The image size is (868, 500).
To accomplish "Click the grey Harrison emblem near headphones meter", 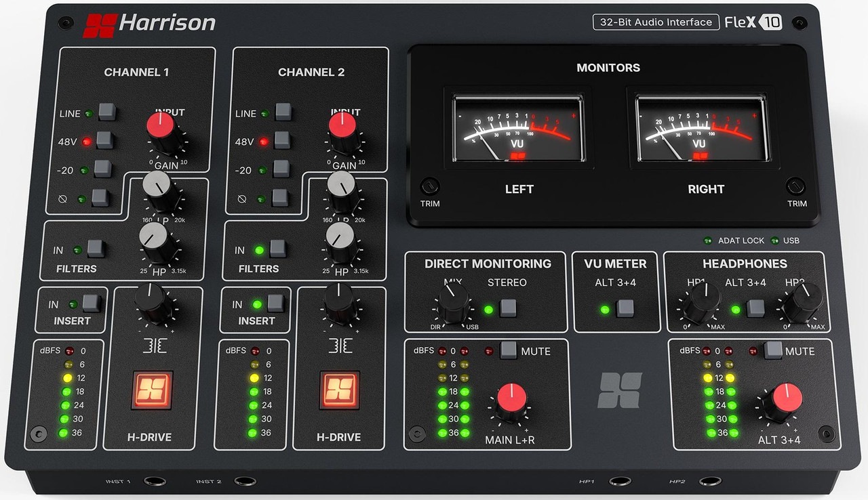I will pos(620,390).
